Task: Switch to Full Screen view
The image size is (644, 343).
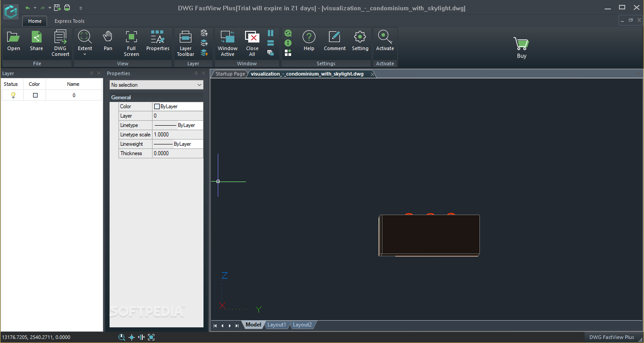Action: point(131,43)
